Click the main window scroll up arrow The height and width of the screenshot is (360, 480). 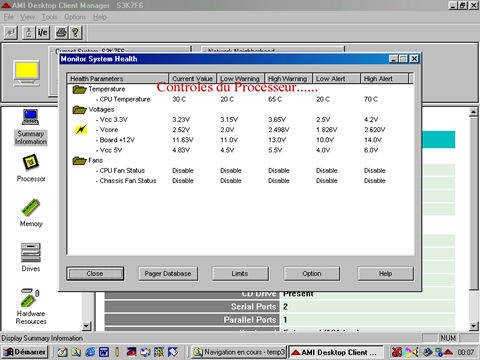point(473,112)
